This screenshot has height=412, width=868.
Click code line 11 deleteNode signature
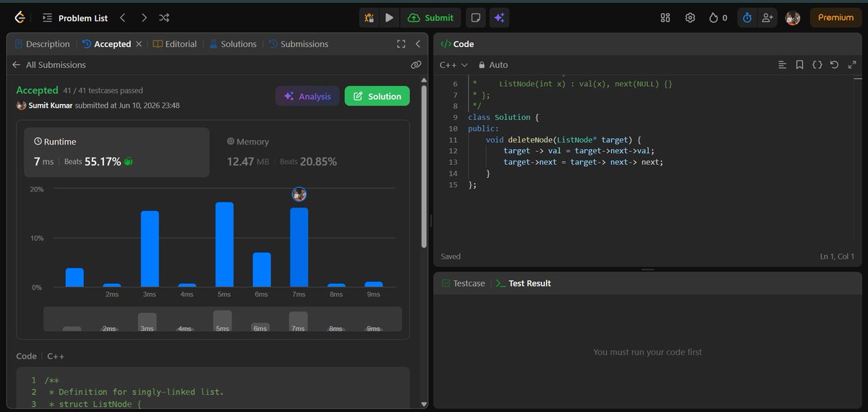(x=563, y=140)
